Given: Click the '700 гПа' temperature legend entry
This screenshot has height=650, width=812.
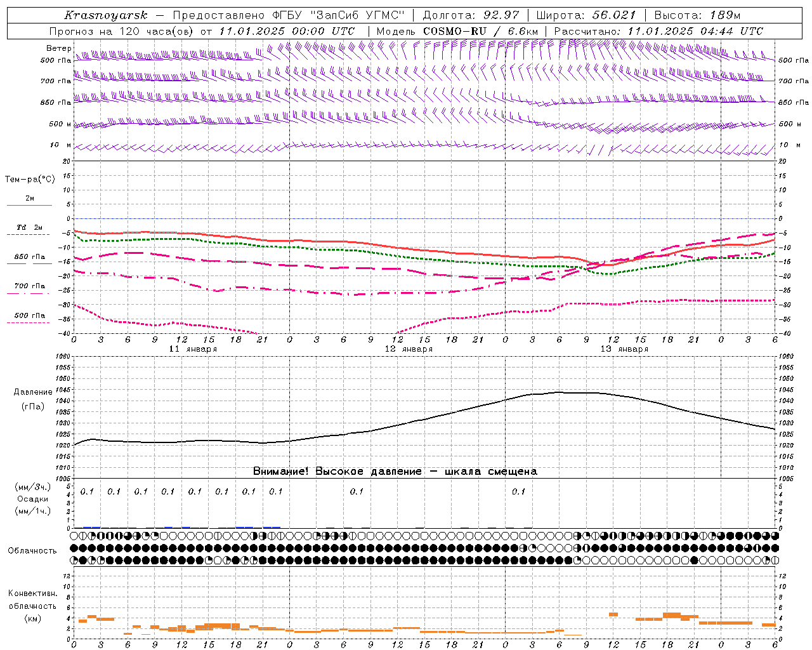Looking at the screenshot, I should coord(30,286).
